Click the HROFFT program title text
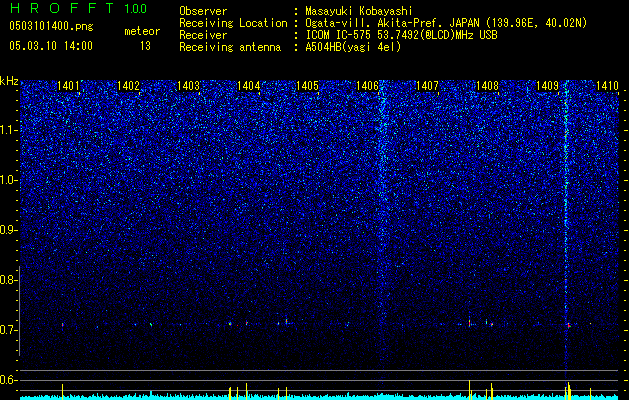Viewport: 629px width, 400px height. point(62,8)
